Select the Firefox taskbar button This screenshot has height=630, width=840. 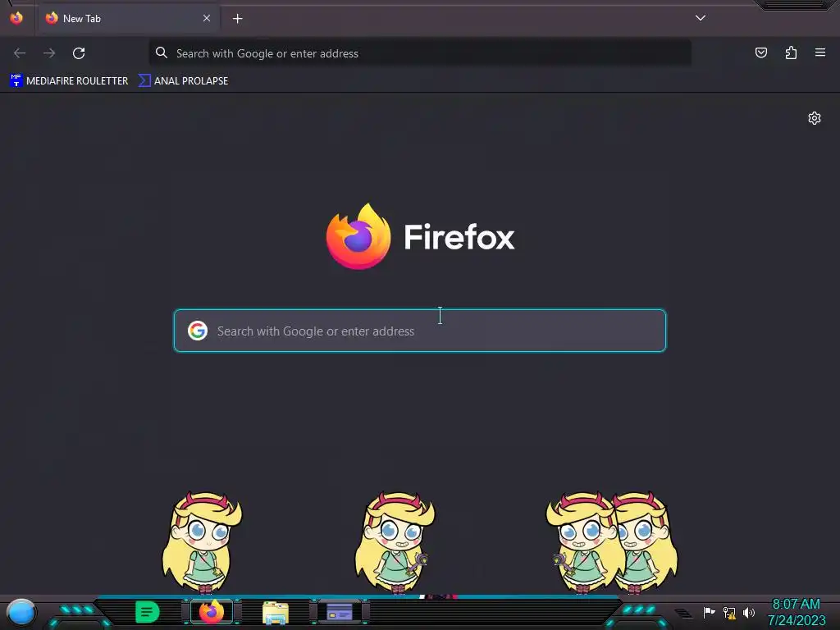[x=212, y=612]
